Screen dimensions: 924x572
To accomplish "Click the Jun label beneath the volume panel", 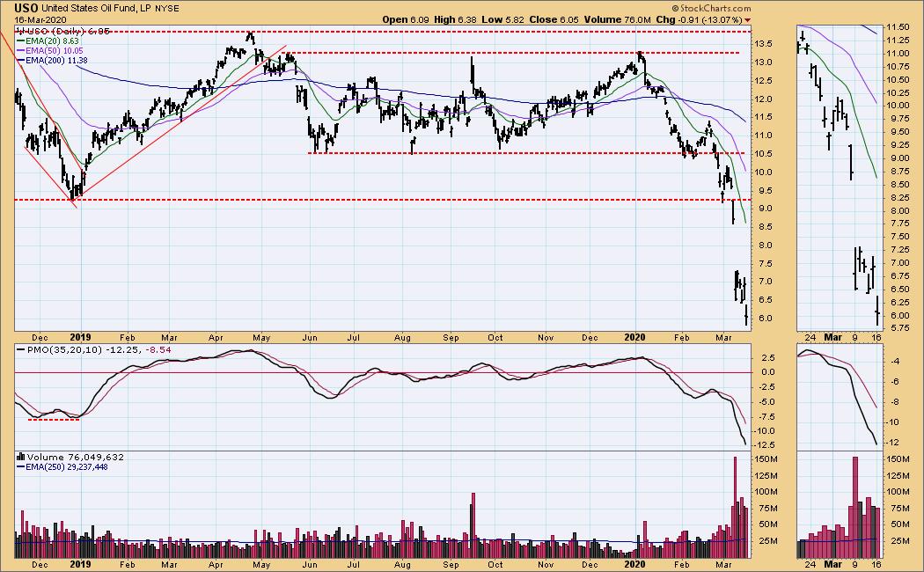I will (310, 564).
